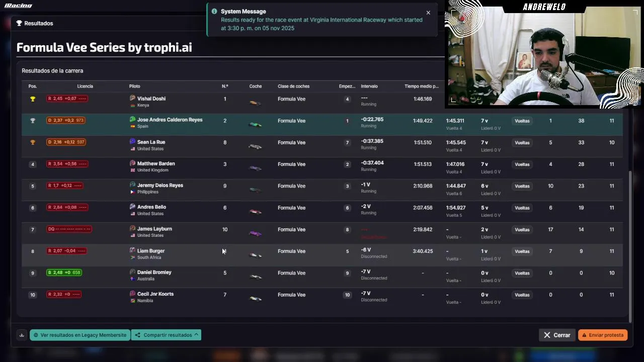This screenshot has width=644, height=362.
Task: Click Formula Vee Series by trophi.ai title
Action: click(104, 48)
